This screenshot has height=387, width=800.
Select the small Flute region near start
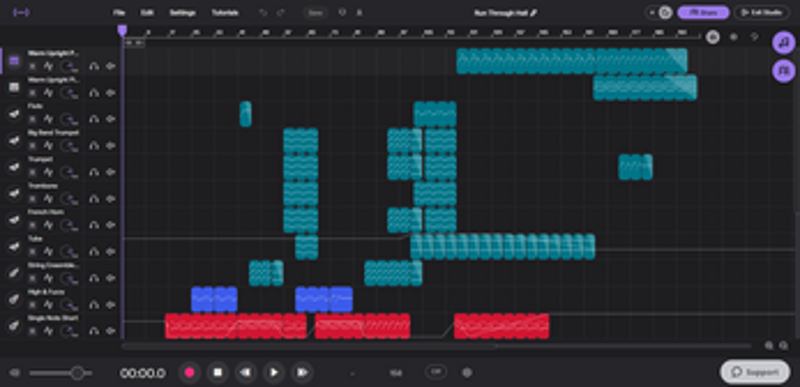coord(245,114)
